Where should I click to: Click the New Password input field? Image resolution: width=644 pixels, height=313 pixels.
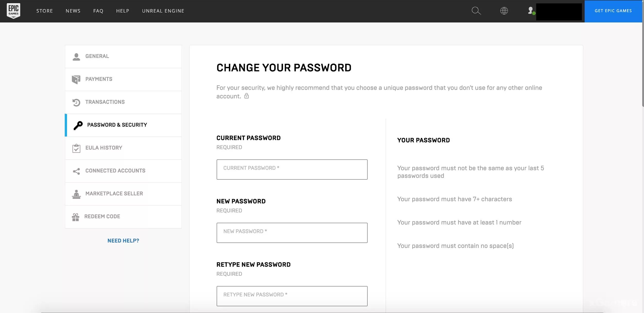(x=292, y=232)
